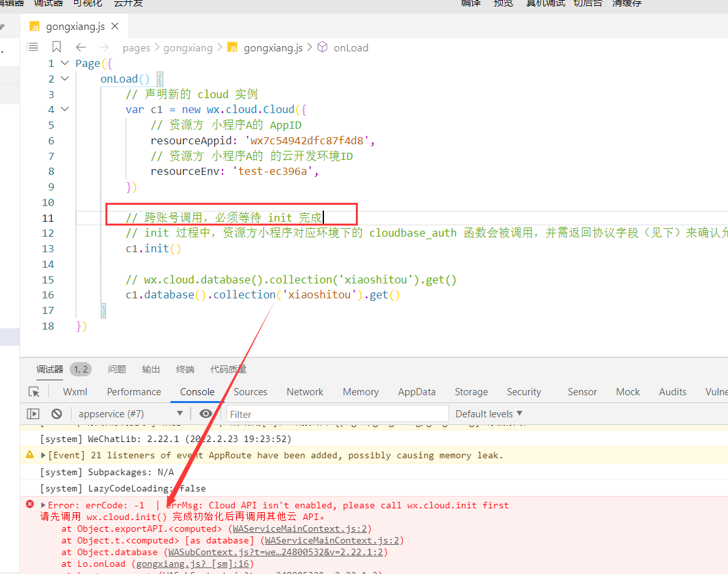Click the 'xiaoshitou' string on line 16
The image size is (728, 574).
[319, 294]
